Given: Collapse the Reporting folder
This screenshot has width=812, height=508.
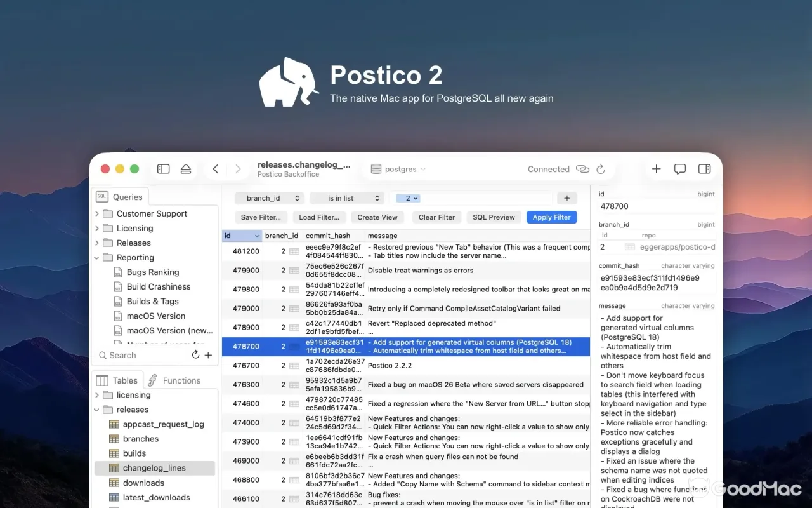Looking at the screenshot, I should 97,257.
